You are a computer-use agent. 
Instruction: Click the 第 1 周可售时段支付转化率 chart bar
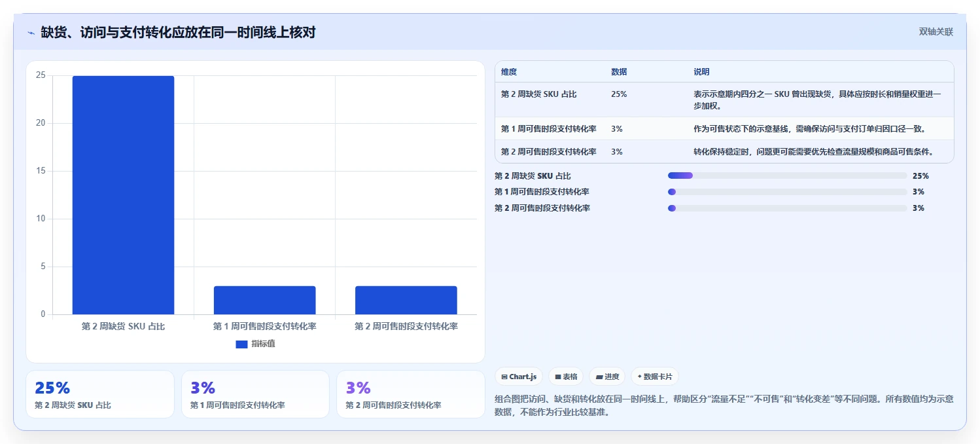(x=265, y=300)
